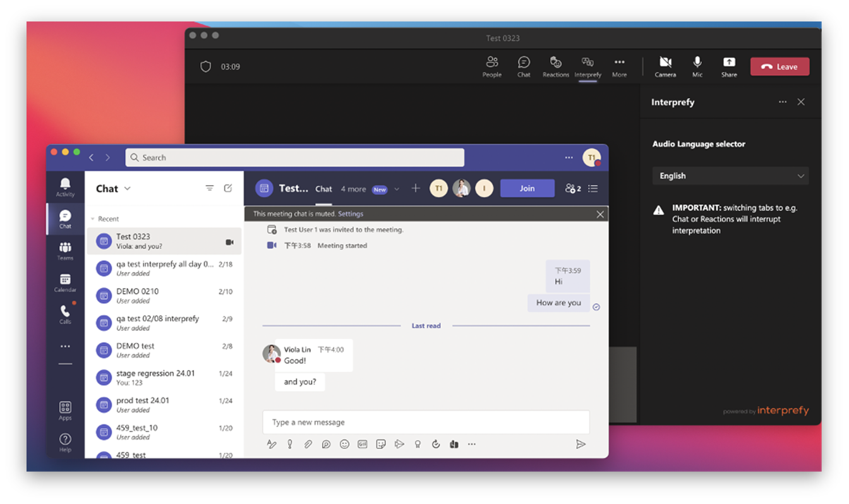Open More options in the meeting toolbar

(x=619, y=66)
